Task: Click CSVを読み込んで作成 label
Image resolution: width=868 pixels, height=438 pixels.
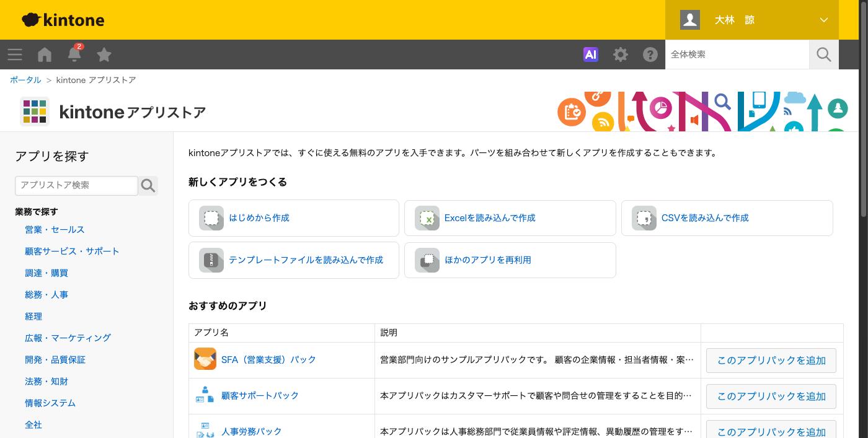Action: point(705,218)
